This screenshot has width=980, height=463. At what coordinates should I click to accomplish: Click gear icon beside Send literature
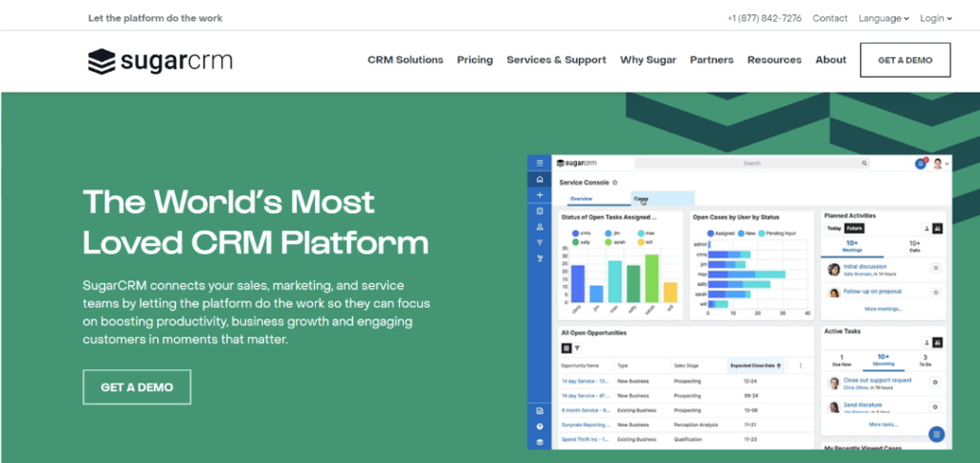[936, 407]
